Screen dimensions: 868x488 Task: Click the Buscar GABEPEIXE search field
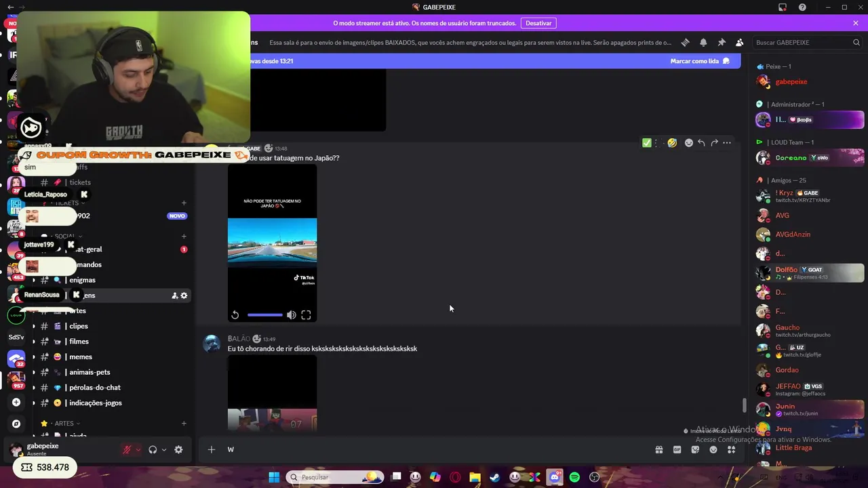coord(807,42)
